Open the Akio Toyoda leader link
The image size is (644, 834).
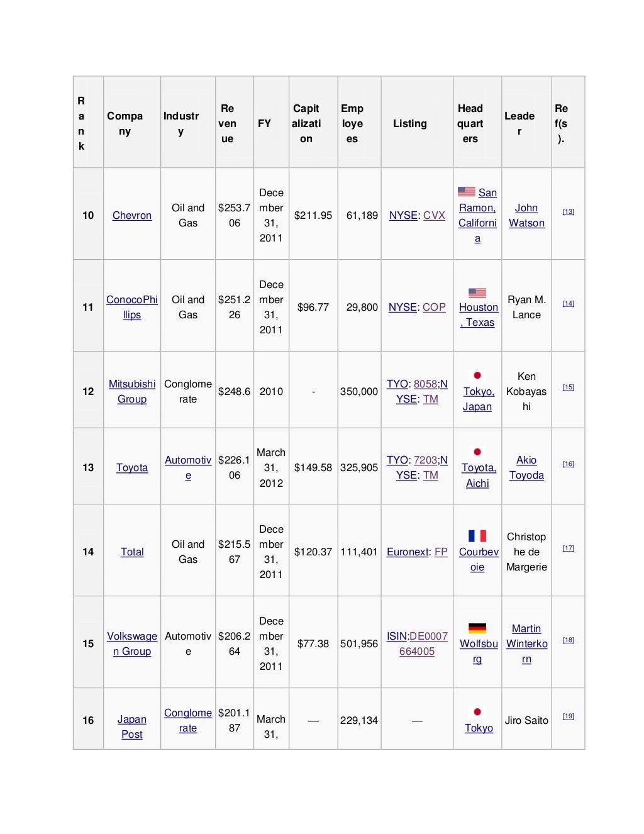click(526, 468)
